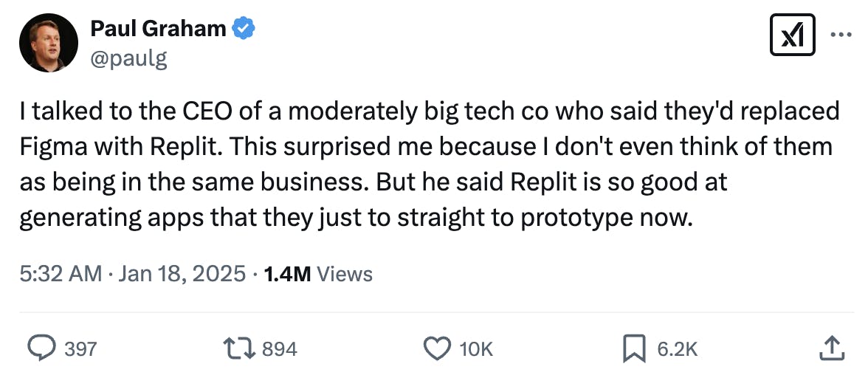The width and height of the screenshot is (868, 378).
Task: Click the blue verified badge
Action: (x=244, y=29)
